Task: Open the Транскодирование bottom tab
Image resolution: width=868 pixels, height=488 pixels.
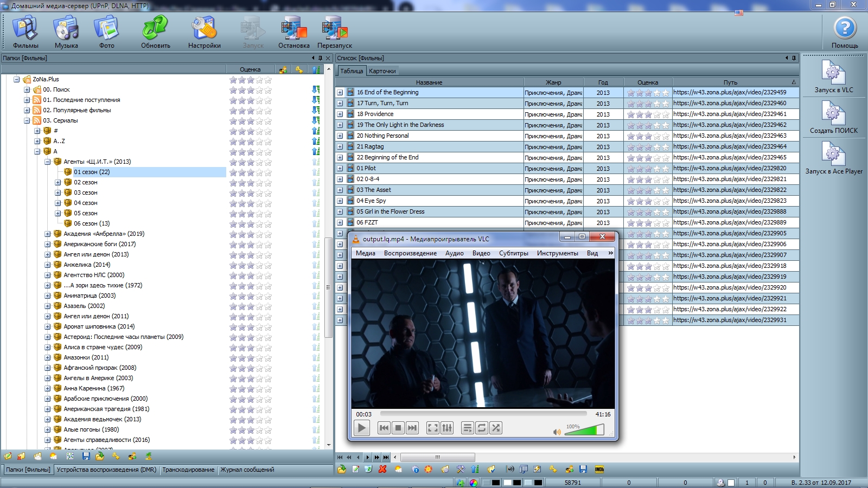Action: [x=188, y=470]
